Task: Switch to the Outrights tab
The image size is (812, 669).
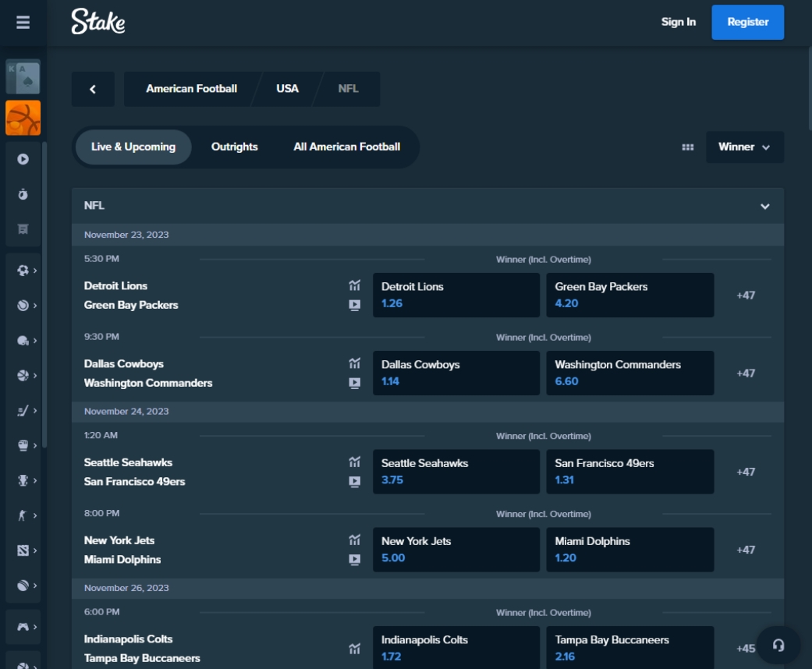Action: click(235, 147)
